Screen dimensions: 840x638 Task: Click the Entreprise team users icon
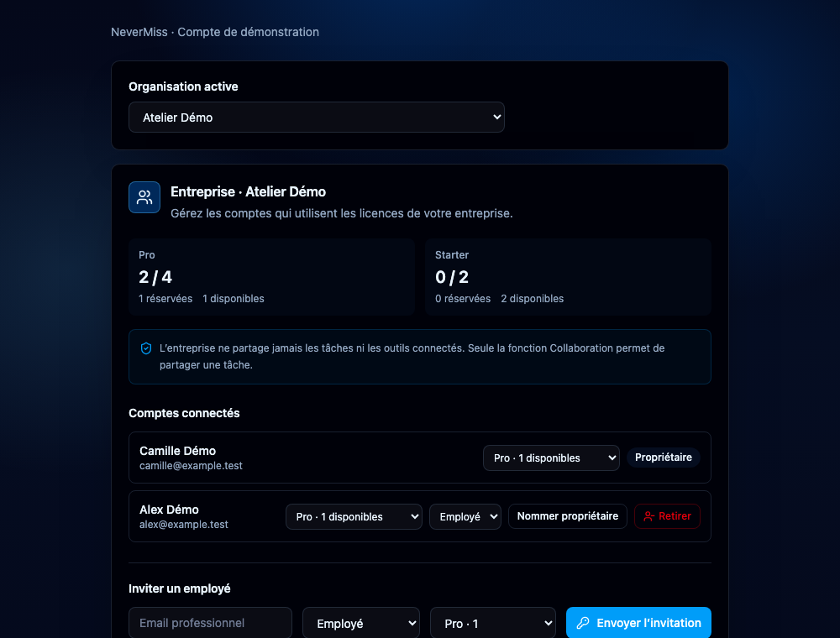[144, 197]
